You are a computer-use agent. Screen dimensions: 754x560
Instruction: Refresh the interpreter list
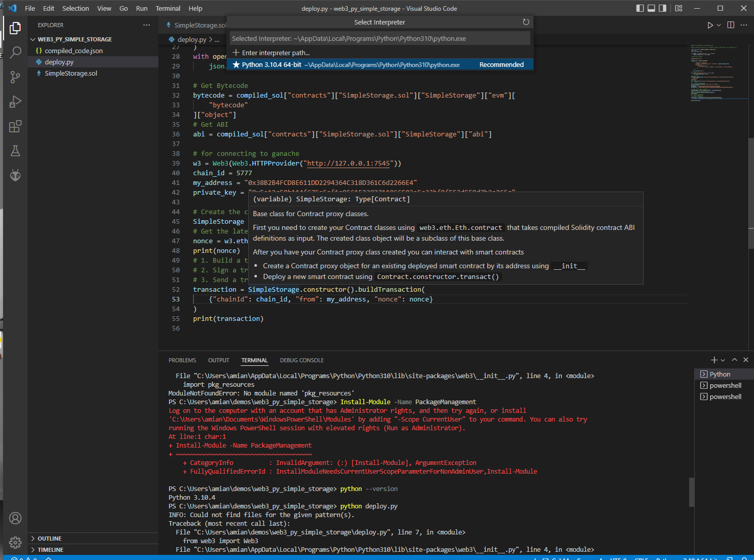(526, 22)
